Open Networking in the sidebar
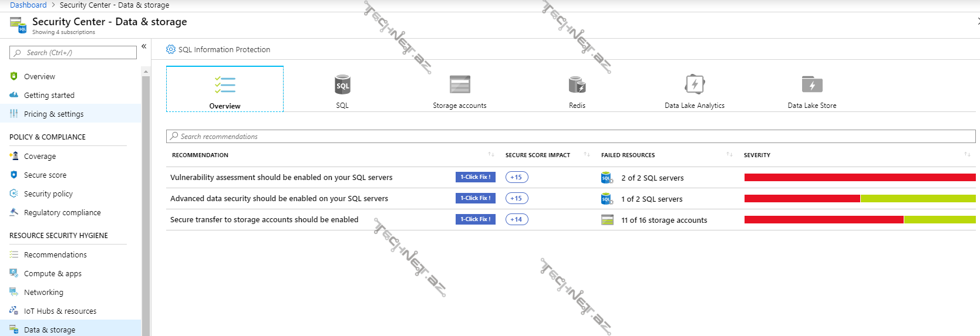The height and width of the screenshot is (336, 980). pos(43,293)
